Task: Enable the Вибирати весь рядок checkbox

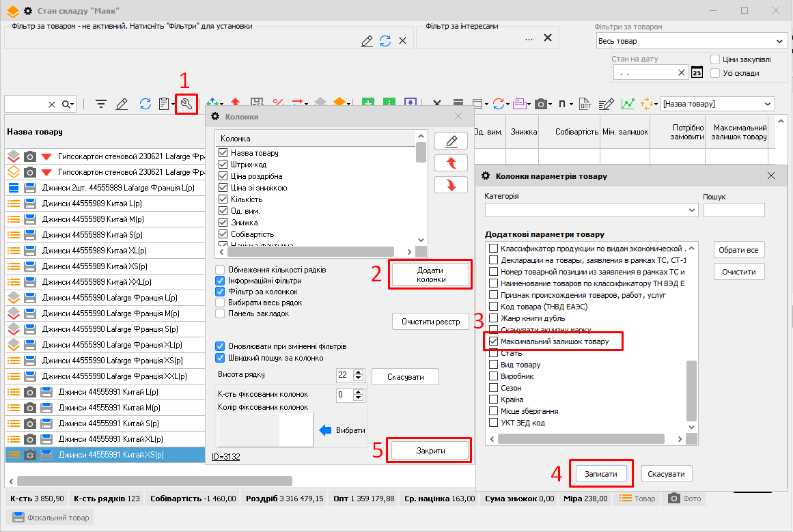Action: tap(220, 303)
